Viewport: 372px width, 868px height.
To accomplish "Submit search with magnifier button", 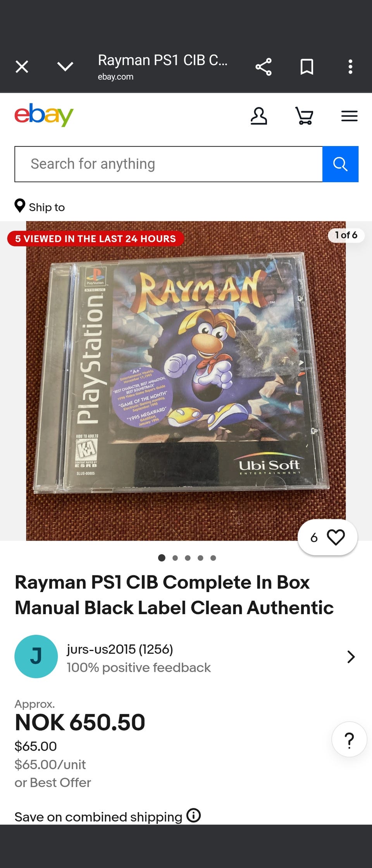I will pos(340,164).
